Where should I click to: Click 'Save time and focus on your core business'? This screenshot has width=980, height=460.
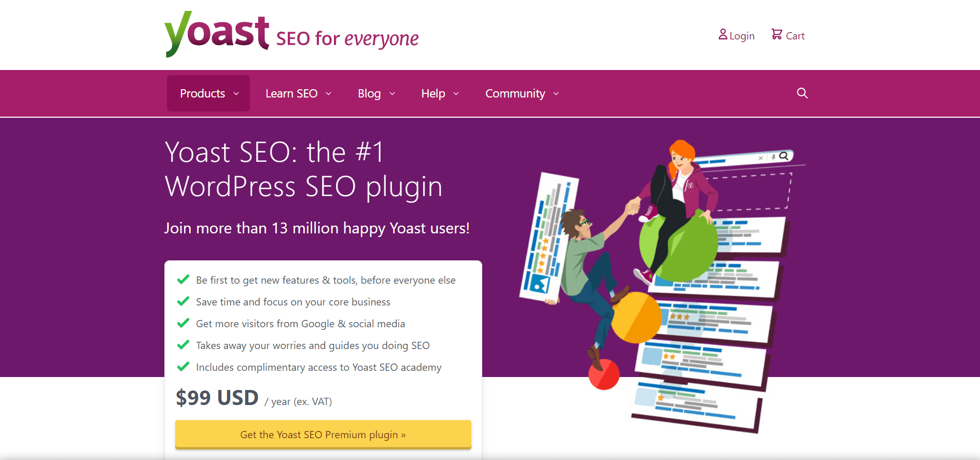tap(293, 302)
